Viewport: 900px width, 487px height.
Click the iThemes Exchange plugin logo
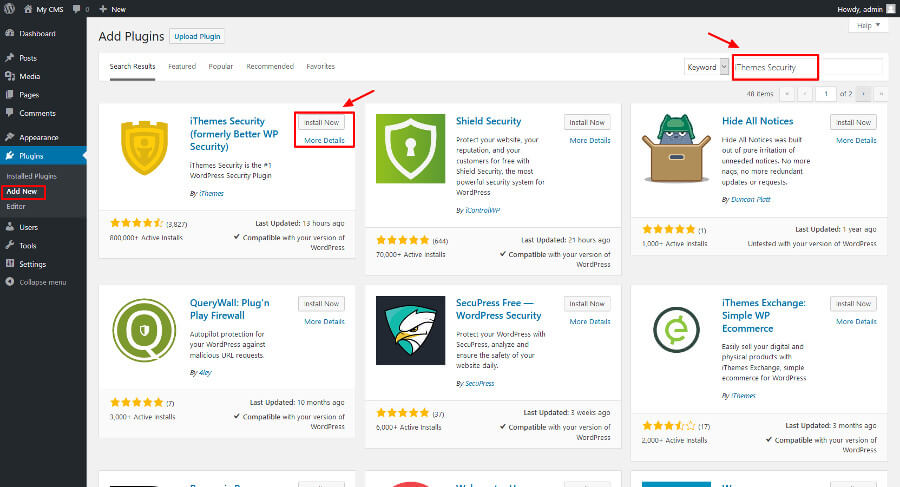tap(676, 330)
